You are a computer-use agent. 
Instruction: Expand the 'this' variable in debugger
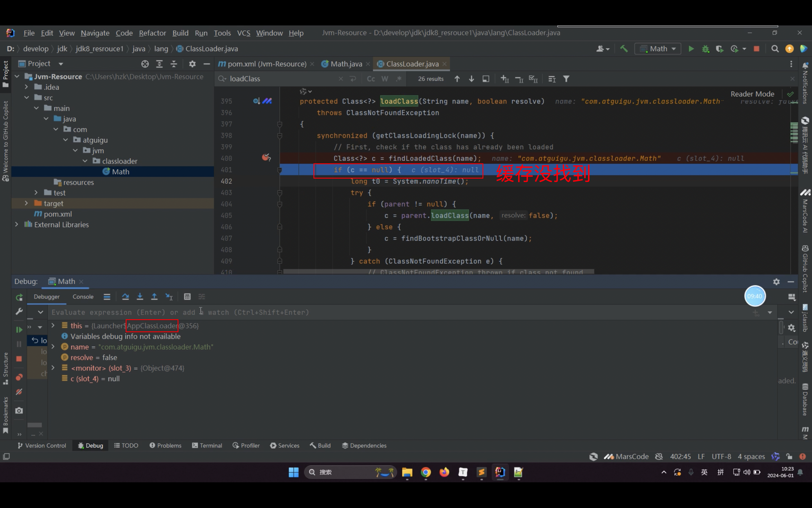[x=53, y=325]
